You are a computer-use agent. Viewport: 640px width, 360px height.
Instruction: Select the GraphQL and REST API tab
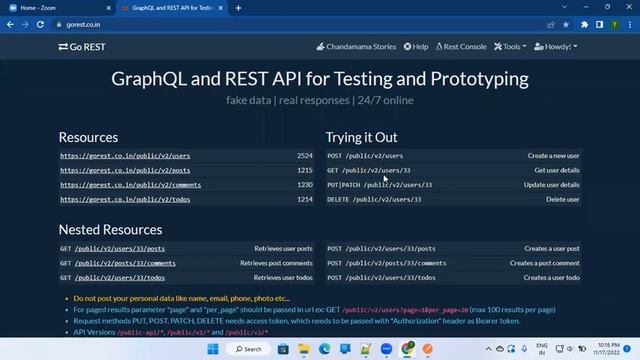click(x=171, y=8)
